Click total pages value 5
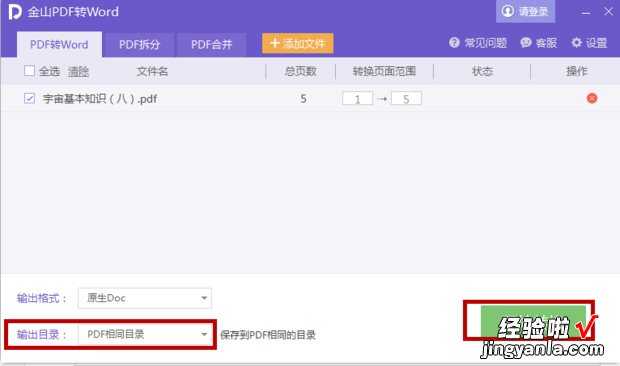620x366 pixels. 303,99
